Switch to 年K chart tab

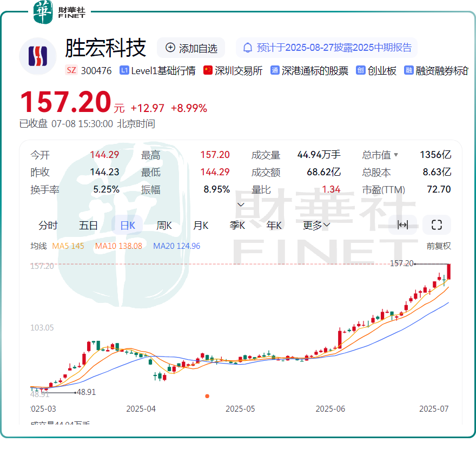pyautogui.click(x=274, y=225)
